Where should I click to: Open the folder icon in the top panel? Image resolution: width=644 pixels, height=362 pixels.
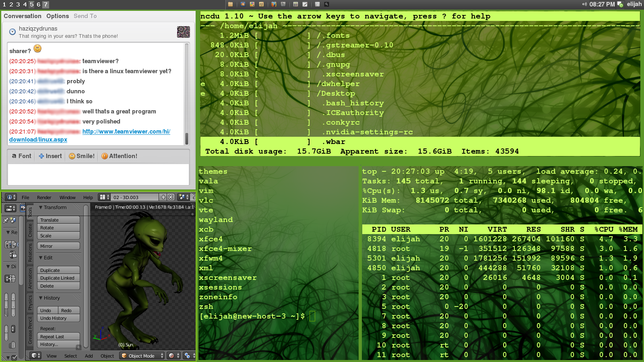tap(230, 4)
